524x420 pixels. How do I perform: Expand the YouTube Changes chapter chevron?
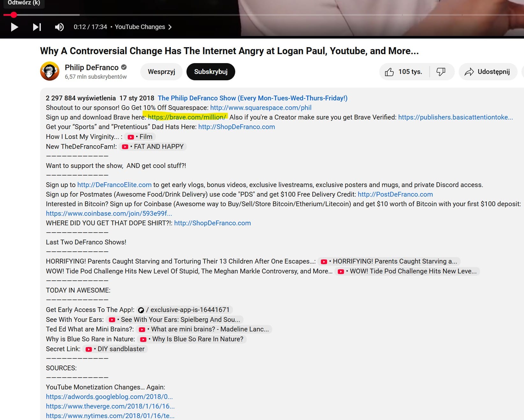click(170, 27)
